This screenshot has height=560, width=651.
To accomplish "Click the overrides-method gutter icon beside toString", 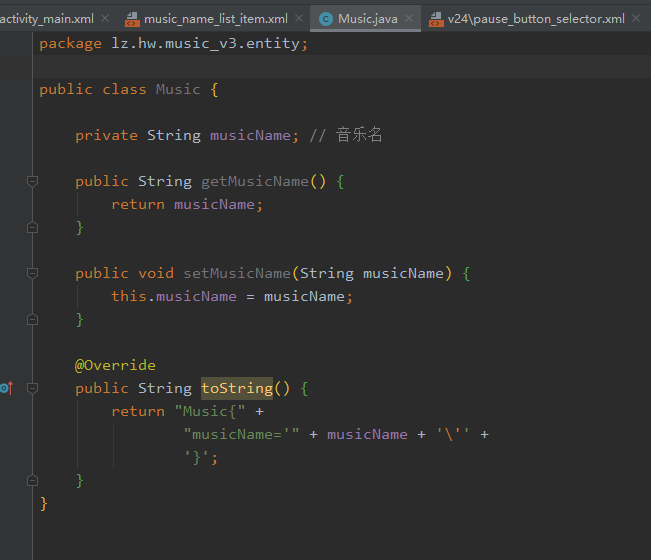I will 7,388.
